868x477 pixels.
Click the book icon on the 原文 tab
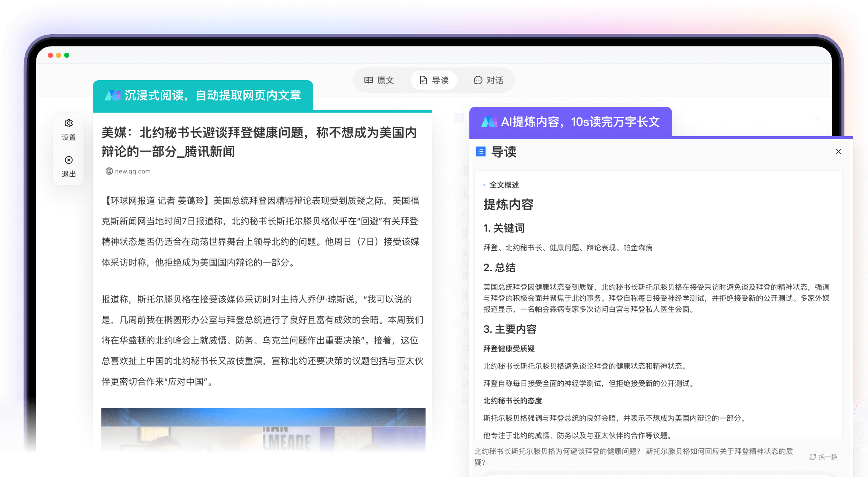tap(369, 80)
